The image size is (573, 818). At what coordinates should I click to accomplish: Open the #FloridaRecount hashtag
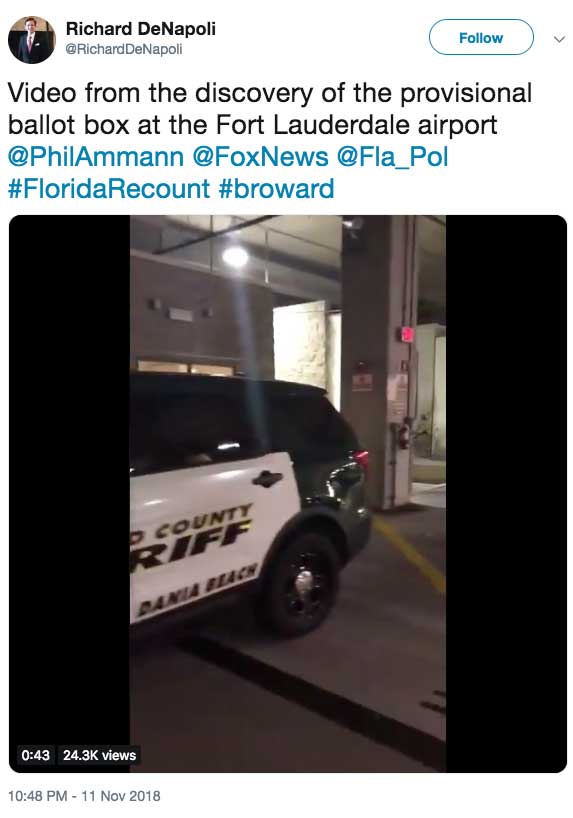109,189
